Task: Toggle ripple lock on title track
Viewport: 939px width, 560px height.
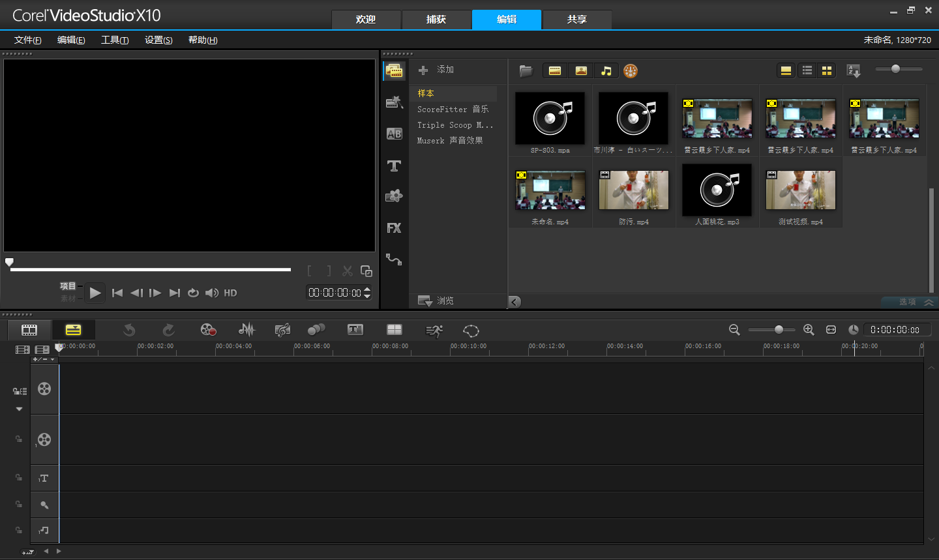Action: click(19, 478)
